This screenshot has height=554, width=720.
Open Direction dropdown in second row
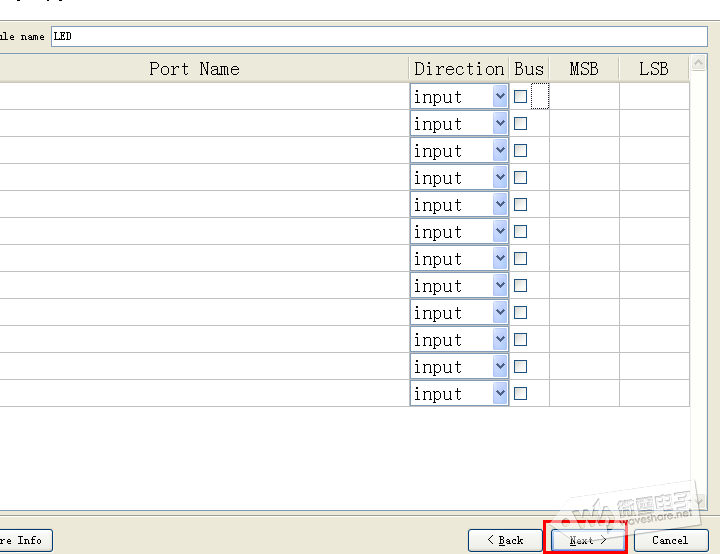500,124
